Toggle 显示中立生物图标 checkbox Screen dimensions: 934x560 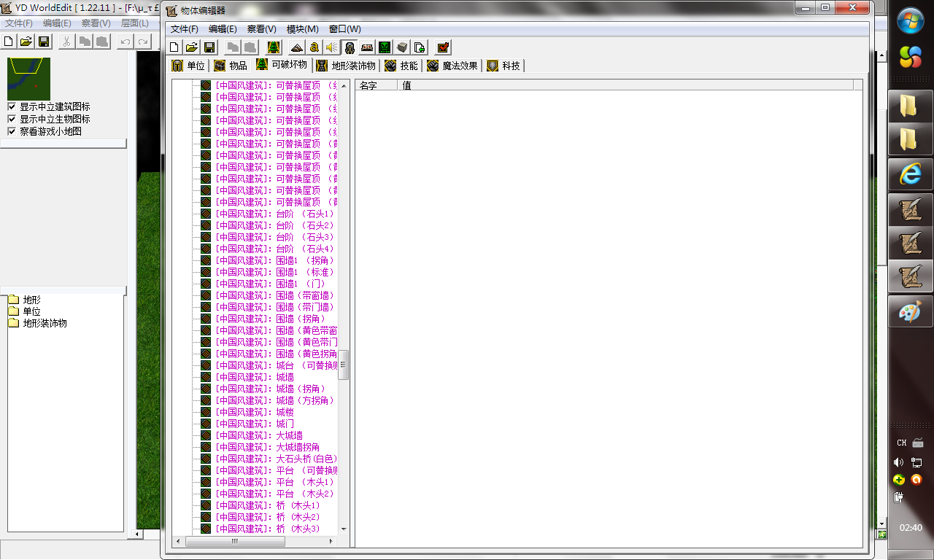click(x=12, y=119)
